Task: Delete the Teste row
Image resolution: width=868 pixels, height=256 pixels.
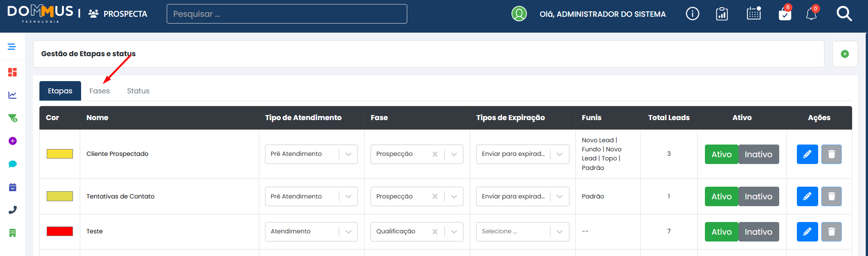Action: [x=831, y=232]
